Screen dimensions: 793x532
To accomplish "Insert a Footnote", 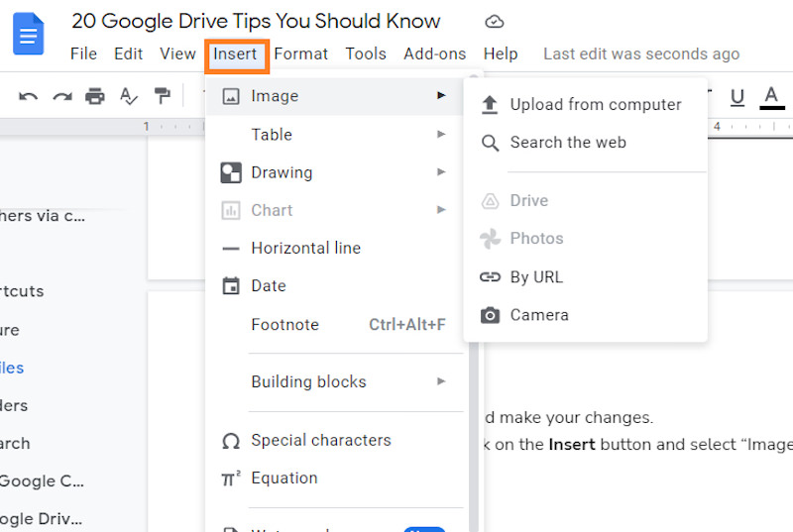I will (x=335, y=324).
